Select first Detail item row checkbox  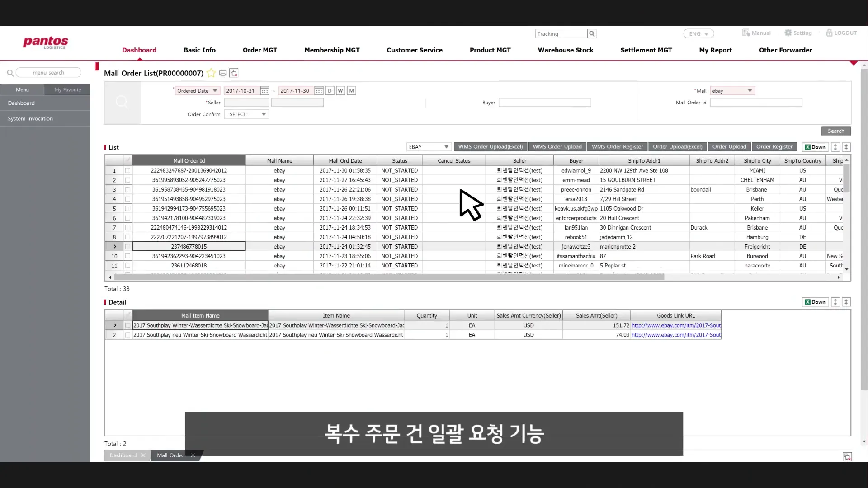[x=127, y=325]
